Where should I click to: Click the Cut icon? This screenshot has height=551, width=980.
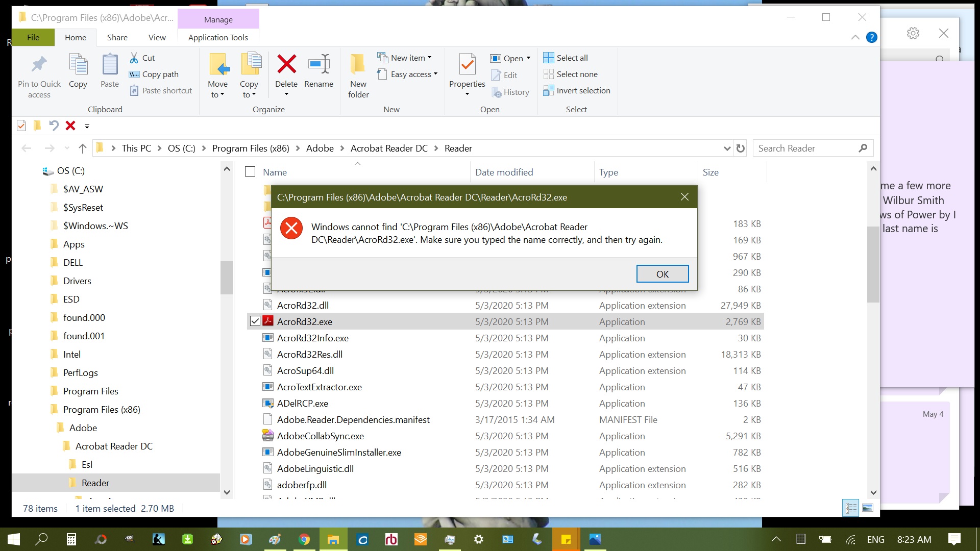(x=134, y=58)
